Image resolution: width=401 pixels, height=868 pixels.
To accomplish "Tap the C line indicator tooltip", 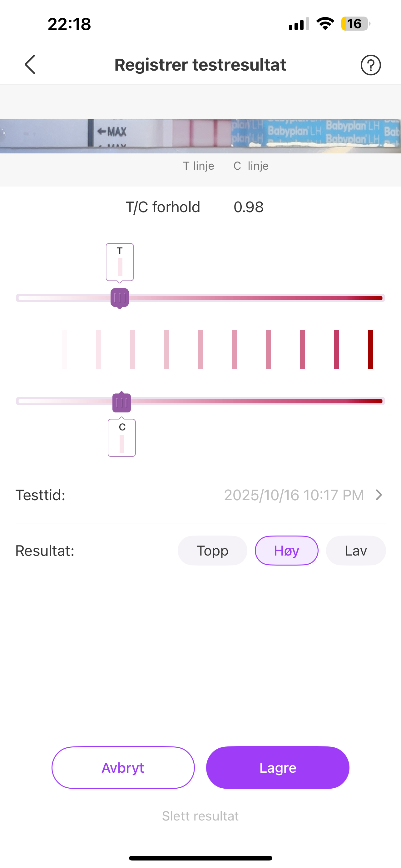I will coord(122,438).
